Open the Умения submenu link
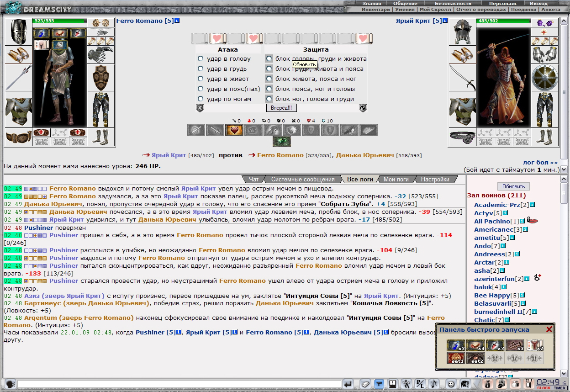 (405, 9)
